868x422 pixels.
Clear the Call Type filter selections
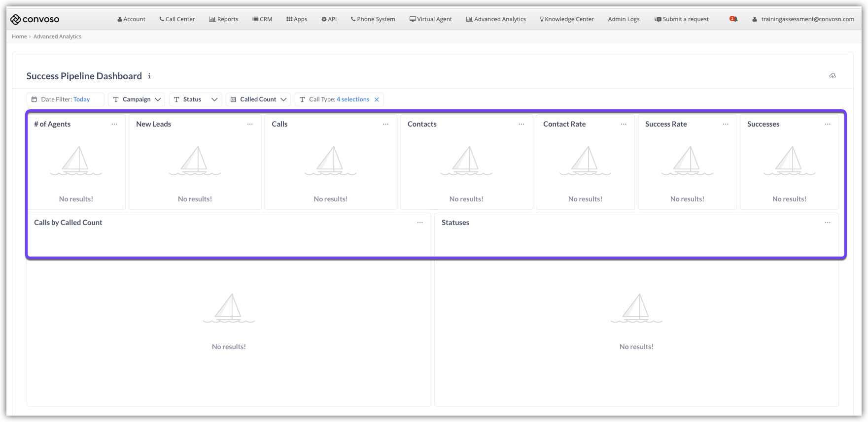pyautogui.click(x=377, y=99)
